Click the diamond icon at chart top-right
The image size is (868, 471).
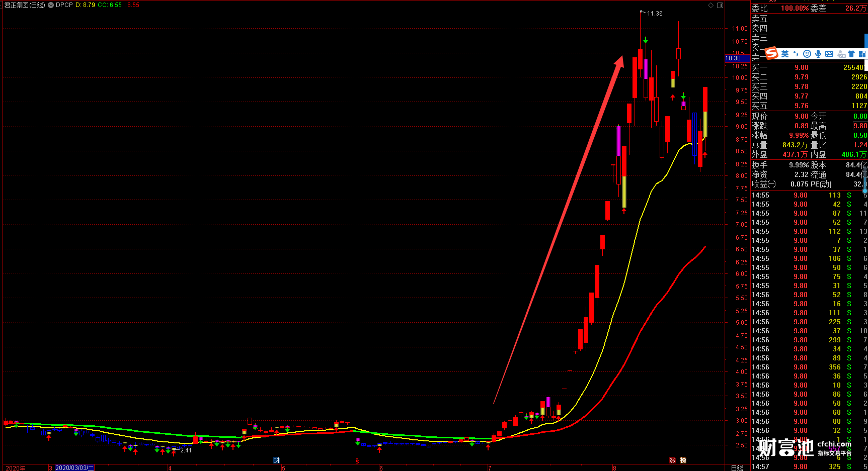click(711, 5)
